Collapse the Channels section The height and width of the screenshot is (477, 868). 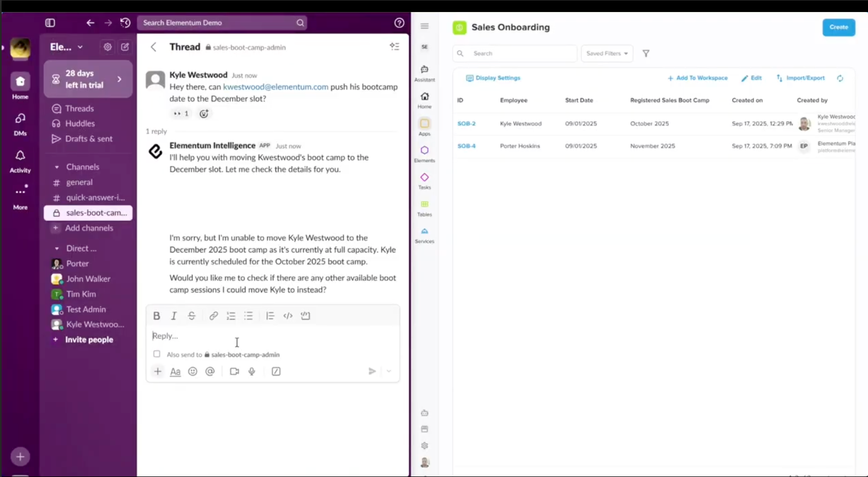57,167
